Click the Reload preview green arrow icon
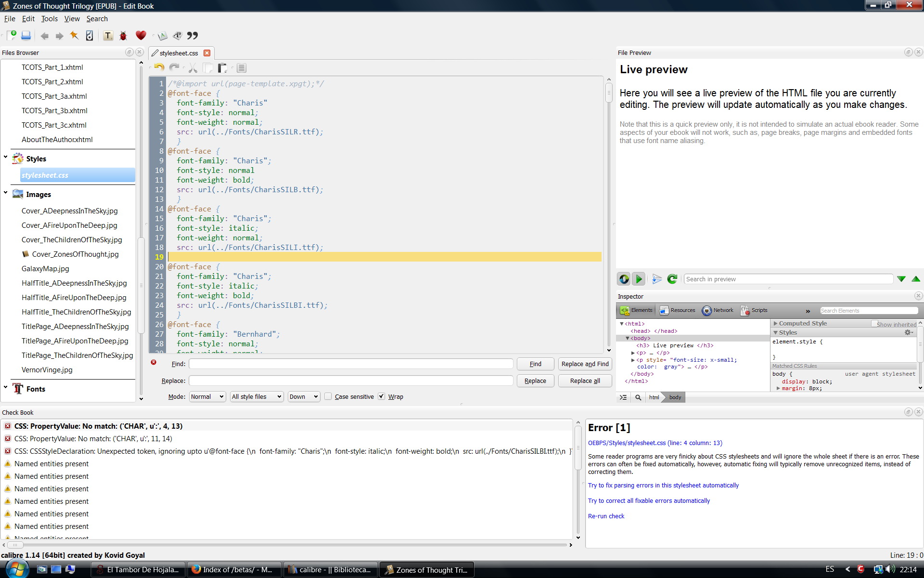The height and width of the screenshot is (578, 924). pyautogui.click(x=672, y=279)
